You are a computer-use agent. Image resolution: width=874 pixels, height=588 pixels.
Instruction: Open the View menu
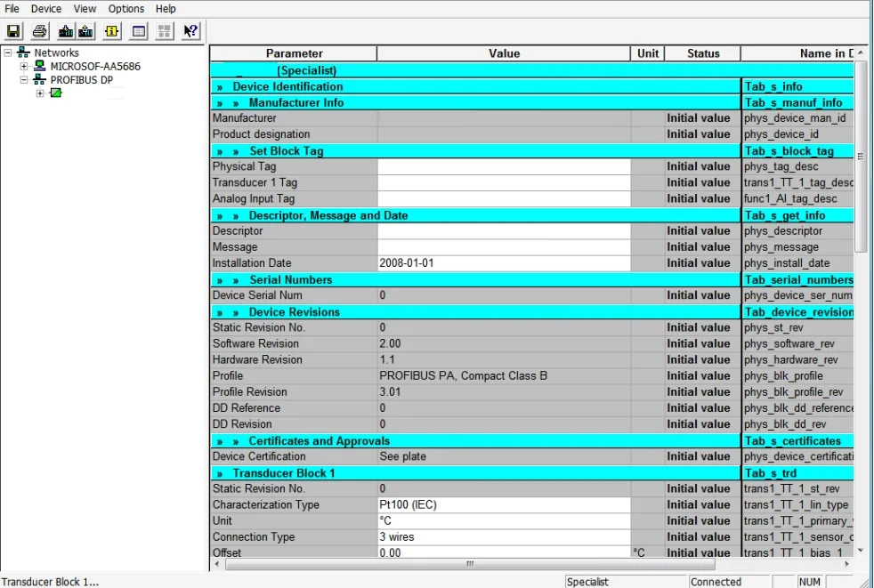pyautogui.click(x=85, y=9)
